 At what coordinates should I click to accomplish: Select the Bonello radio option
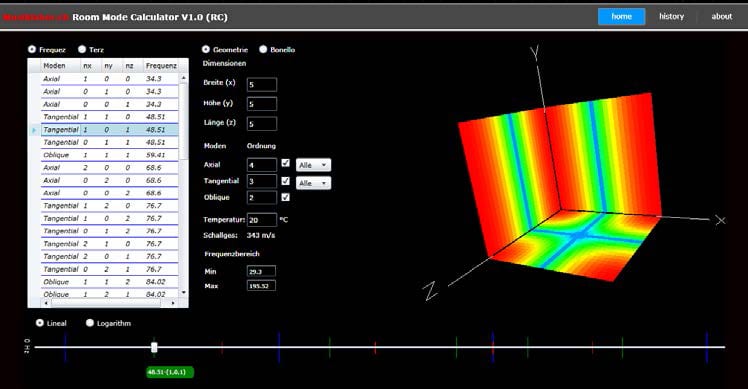(x=263, y=49)
